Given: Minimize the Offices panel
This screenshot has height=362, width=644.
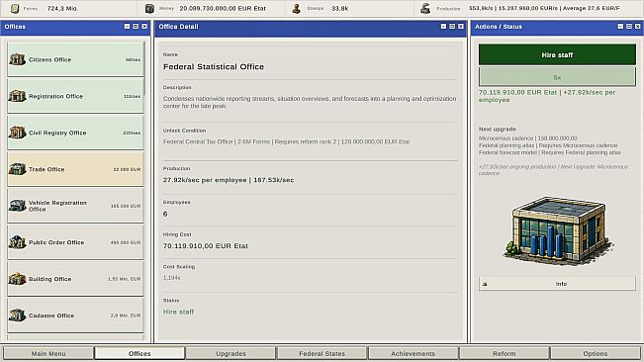Looking at the screenshot, I should (x=127, y=27).
